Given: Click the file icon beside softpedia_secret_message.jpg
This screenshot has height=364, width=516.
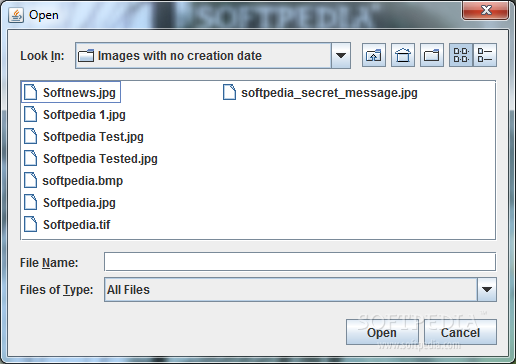Looking at the screenshot, I should 229,92.
